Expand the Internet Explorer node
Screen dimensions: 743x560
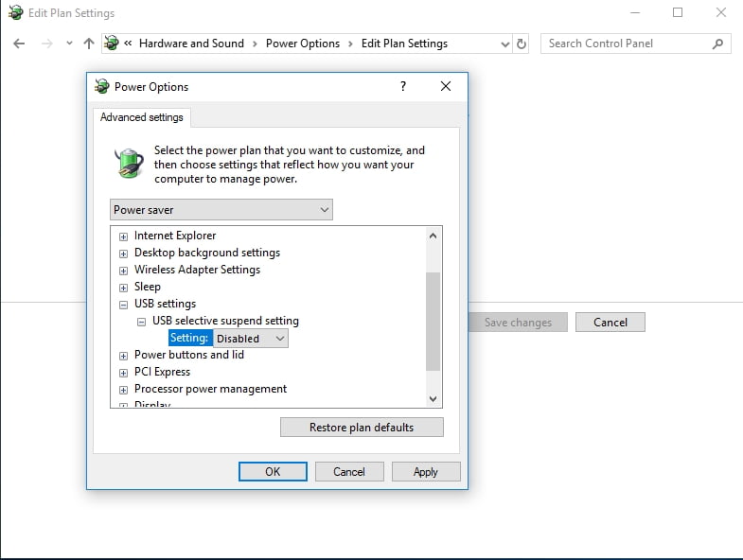(x=123, y=236)
